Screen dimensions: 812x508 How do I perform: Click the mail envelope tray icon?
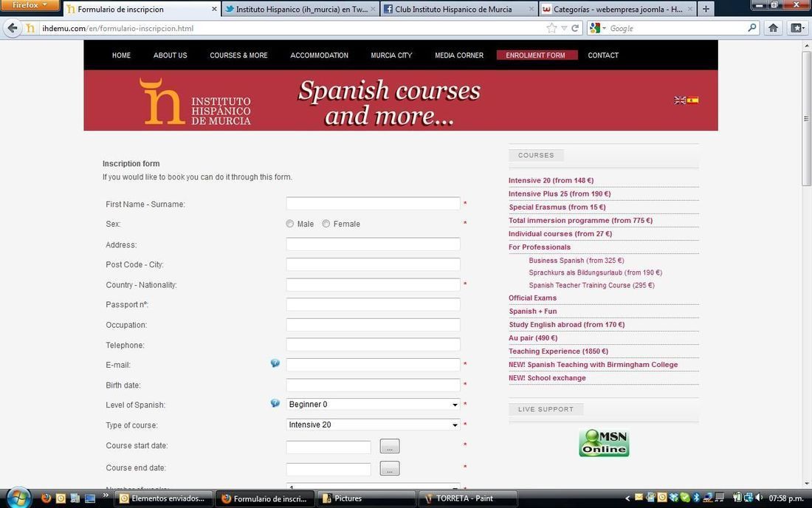point(639,497)
